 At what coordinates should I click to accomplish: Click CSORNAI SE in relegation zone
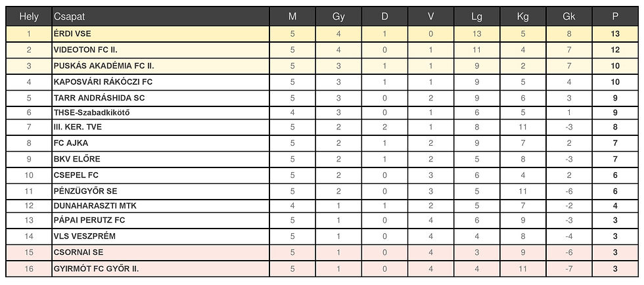tap(78, 252)
